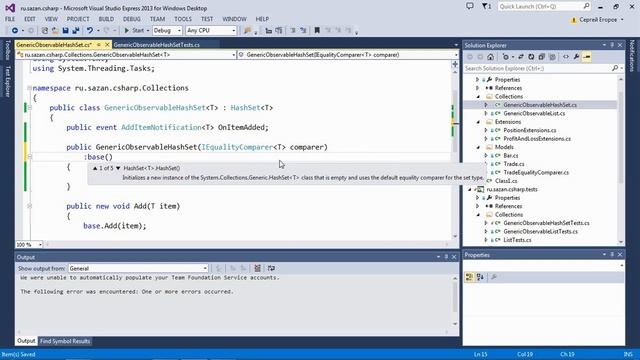Click Clear All icon in Output panel
This screenshot has height=360, width=640.
point(257,269)
